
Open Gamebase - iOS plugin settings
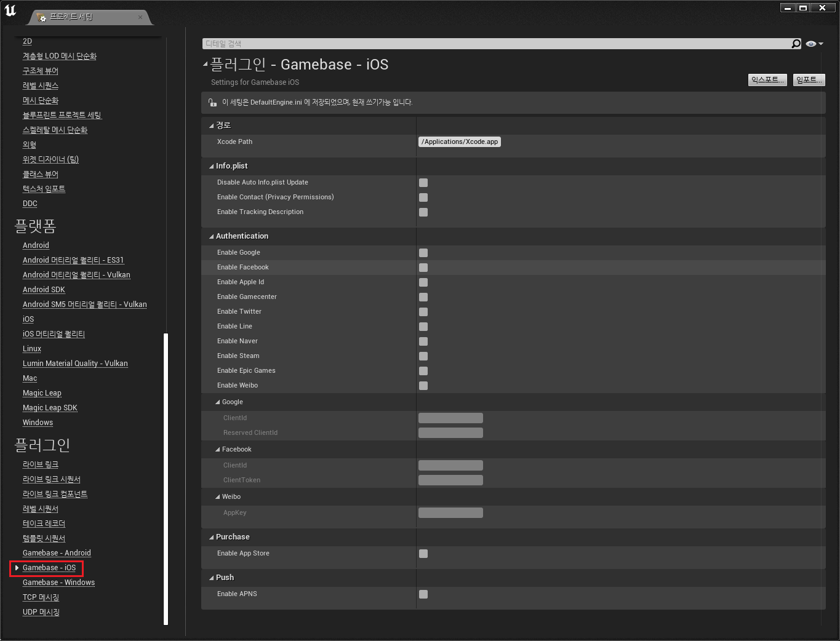(x=49, y=568)
